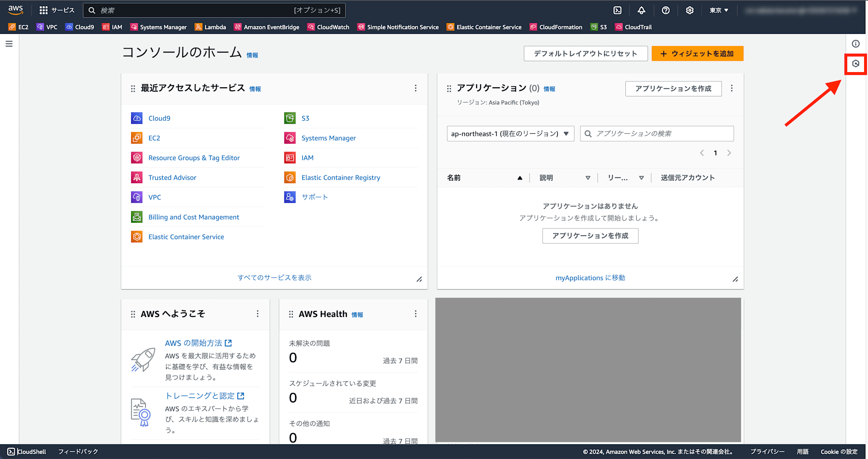The width and height of the screenshot is (868, 459).
Task: Click the デフォルトレイアウトにリセット button
Action: (x=585, y=53)
